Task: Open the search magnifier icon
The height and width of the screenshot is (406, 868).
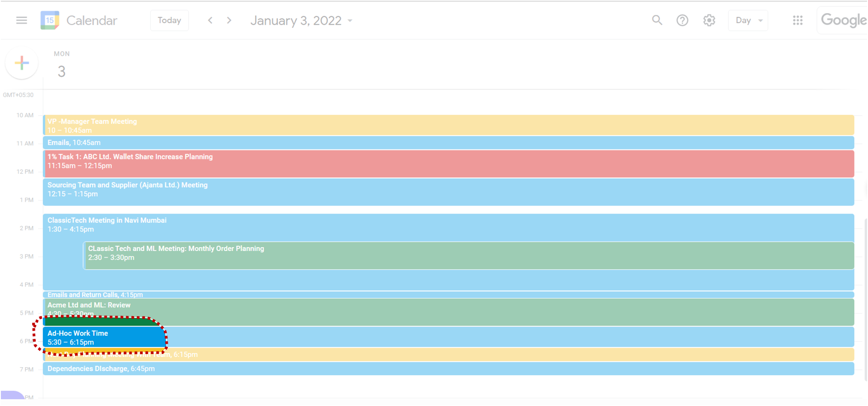Action: coord(657,20)
